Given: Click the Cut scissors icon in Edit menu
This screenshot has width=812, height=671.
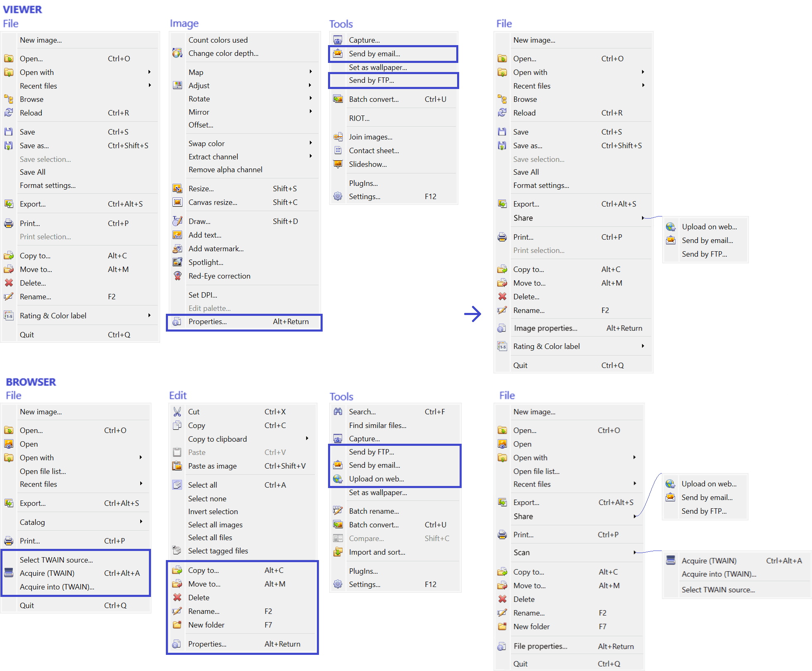Looking at the screenshot, I should tap(177, 412).
